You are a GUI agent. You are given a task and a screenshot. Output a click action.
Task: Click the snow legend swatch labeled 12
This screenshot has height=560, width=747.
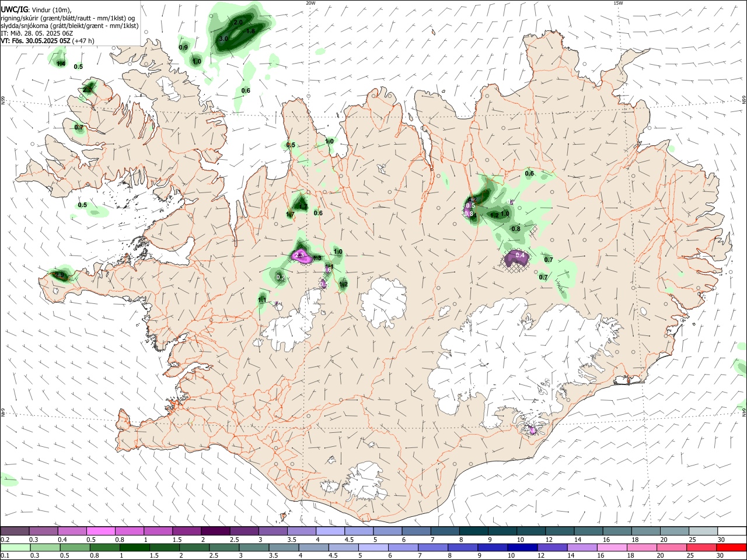[559, 531]
